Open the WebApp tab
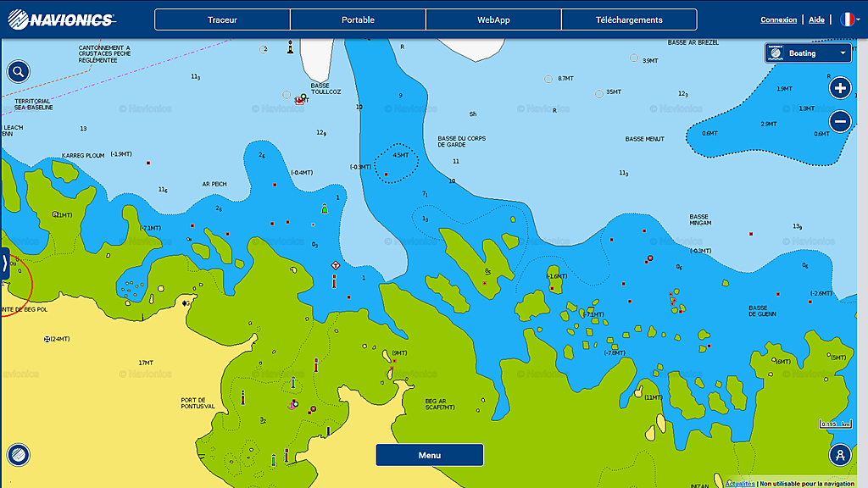The image size is (868, 488). (x=493, y=20)
